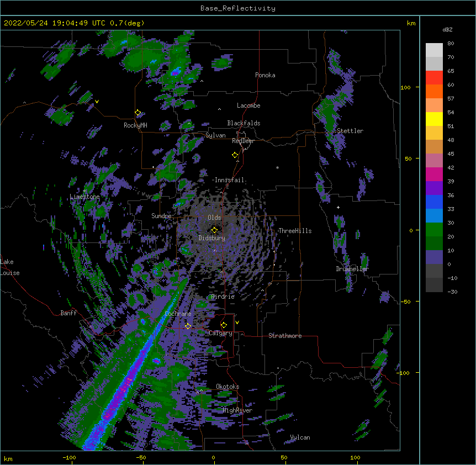
Task: Click the Innisfail label
Action: click(229, 180)
